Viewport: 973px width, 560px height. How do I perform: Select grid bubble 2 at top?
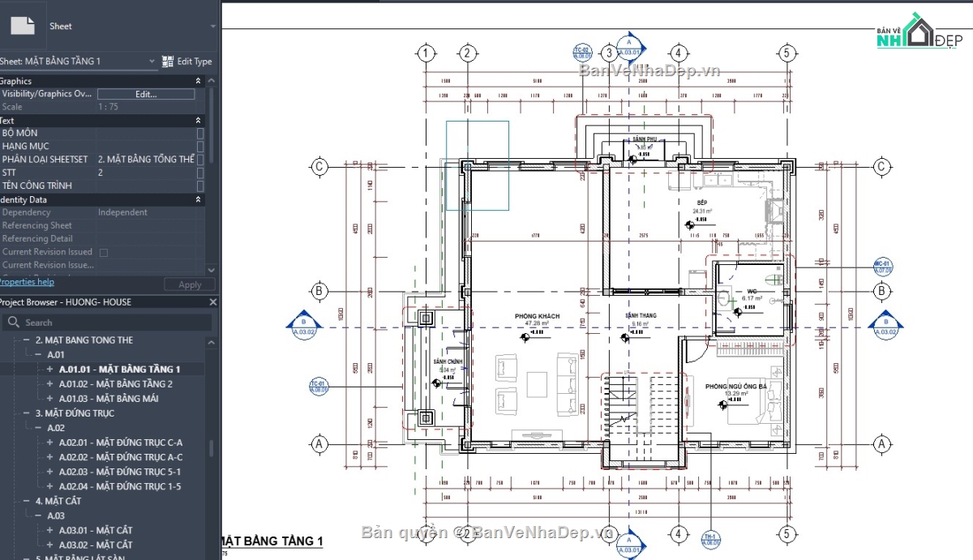tap(466, 53)
